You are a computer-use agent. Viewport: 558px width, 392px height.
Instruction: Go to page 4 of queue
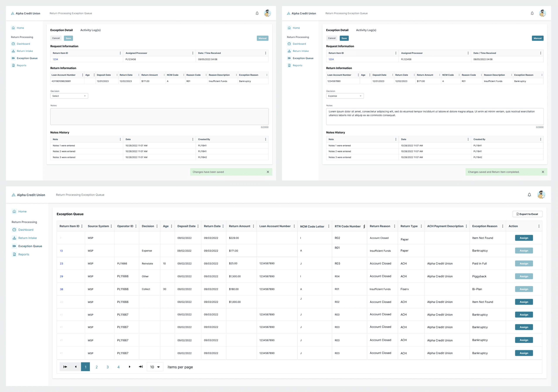click(x=118, y=367)
